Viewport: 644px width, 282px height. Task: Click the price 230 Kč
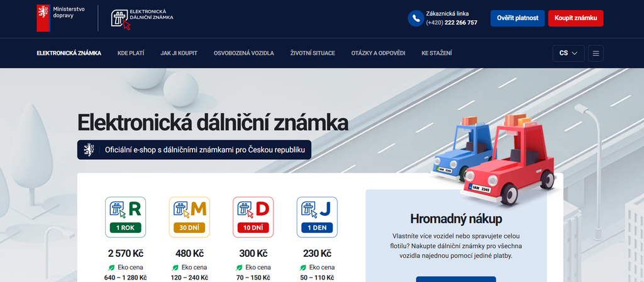tap(317, 253)
